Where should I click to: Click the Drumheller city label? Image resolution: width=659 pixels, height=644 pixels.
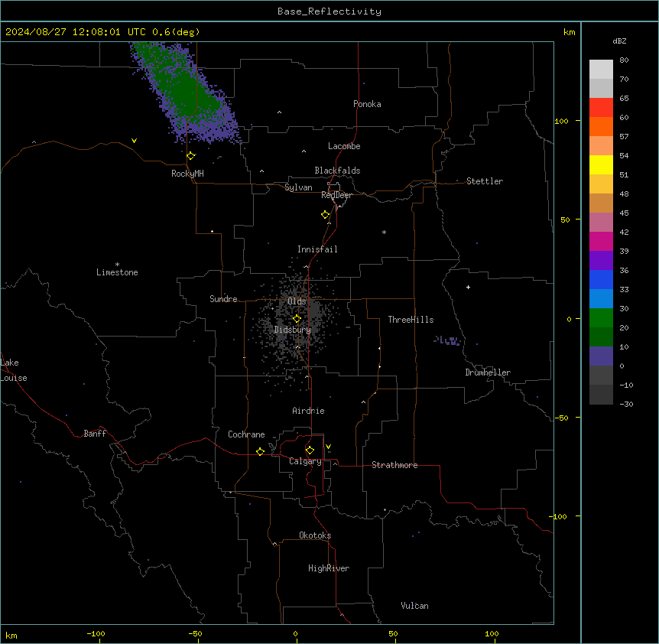pos(488,372)
